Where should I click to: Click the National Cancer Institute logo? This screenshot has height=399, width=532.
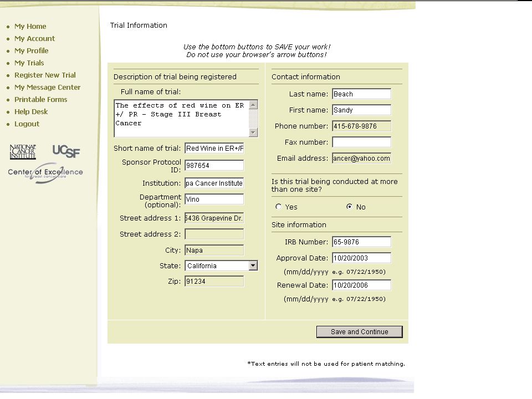(x=23, y=152)
